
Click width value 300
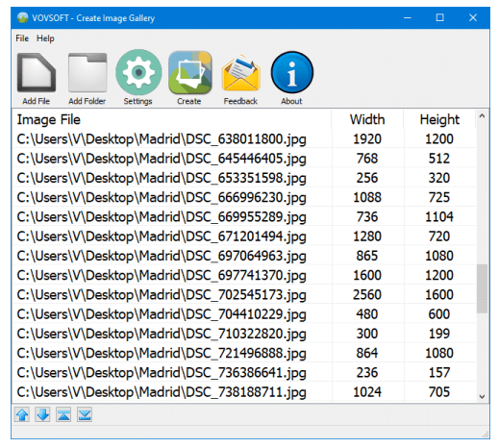367,334
